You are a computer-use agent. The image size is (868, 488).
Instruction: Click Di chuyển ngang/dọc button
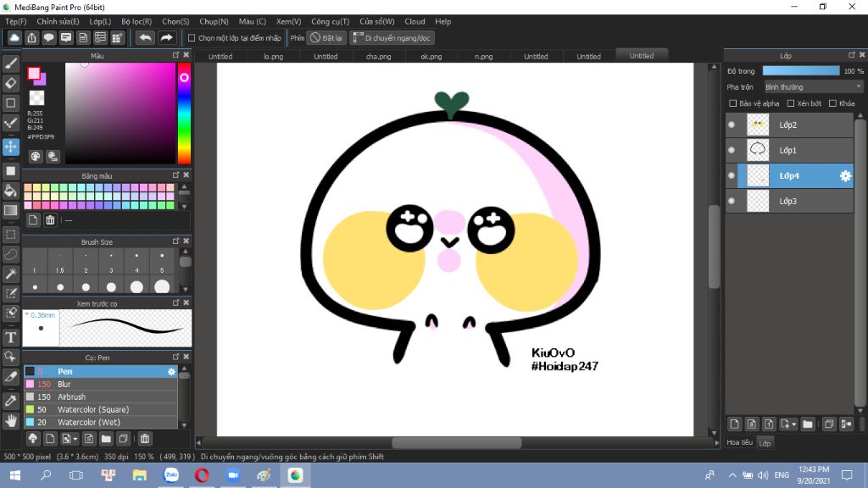(x=392, y=37)
